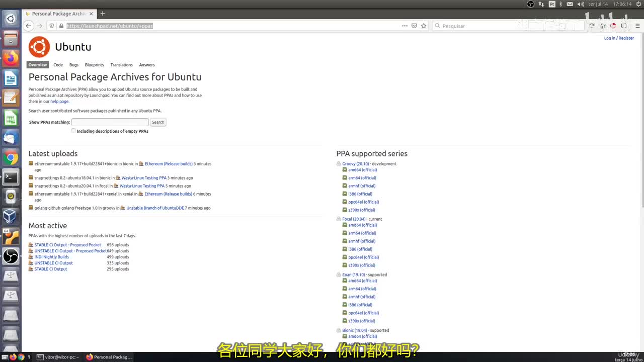Click the Ubuntu logo on the page
The width and height of the screenshot is (644, 362).
[39, 47]
